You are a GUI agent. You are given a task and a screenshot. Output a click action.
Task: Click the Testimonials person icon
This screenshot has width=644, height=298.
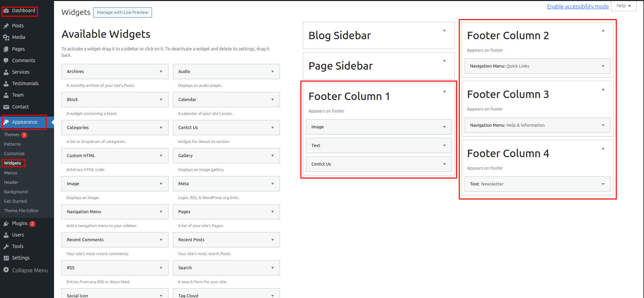[6, 83]
